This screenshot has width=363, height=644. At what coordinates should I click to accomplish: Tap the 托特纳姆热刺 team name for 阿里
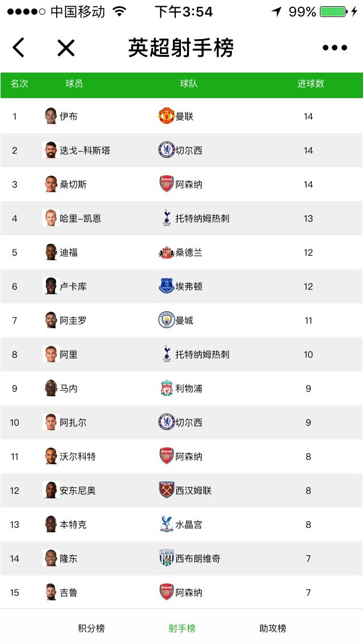click(x=202, y=354)
